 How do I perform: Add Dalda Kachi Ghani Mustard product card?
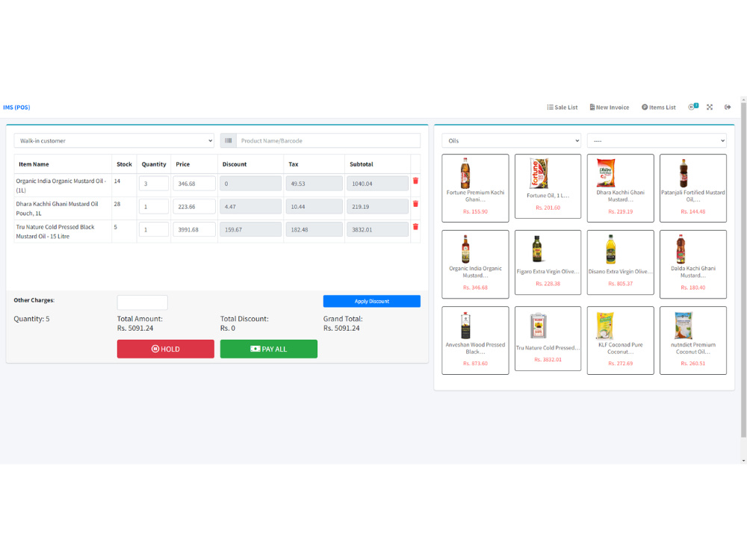pos(693,264)
